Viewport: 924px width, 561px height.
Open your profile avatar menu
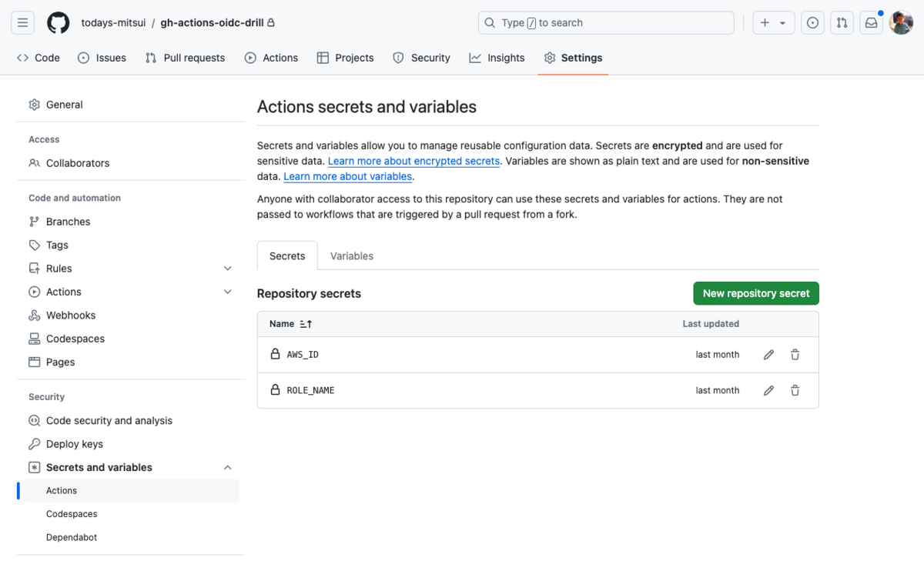[900, 22]
